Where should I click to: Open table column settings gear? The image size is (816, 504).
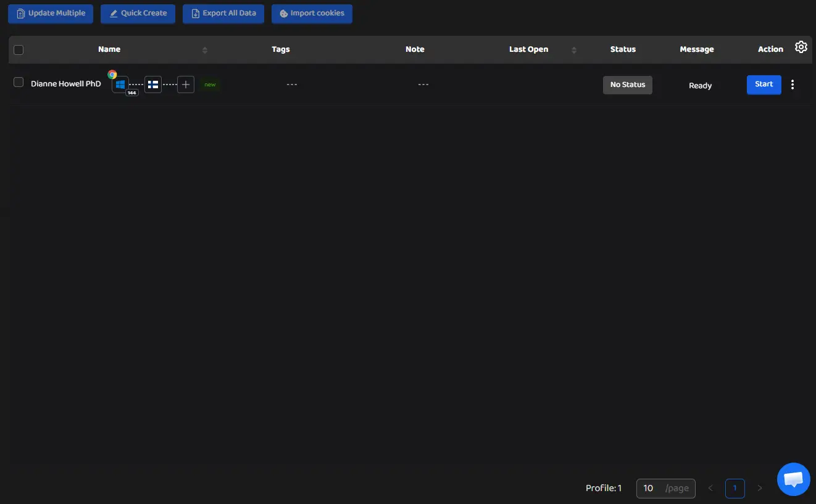(x=801, y=47)
